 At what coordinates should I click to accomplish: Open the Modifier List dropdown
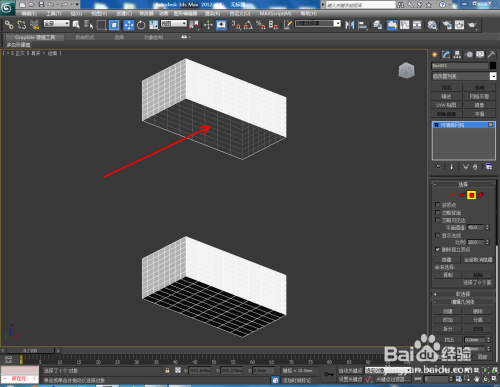click(x=464, y=76)
